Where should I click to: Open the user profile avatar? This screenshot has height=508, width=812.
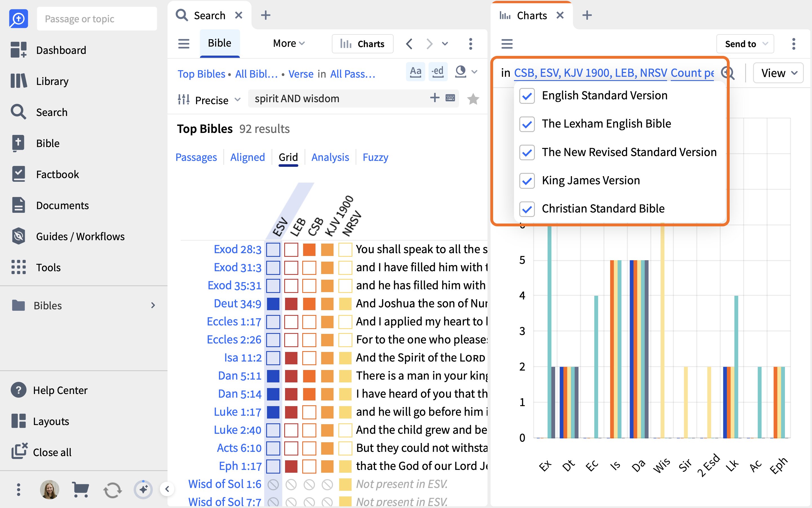click(50, 490)
